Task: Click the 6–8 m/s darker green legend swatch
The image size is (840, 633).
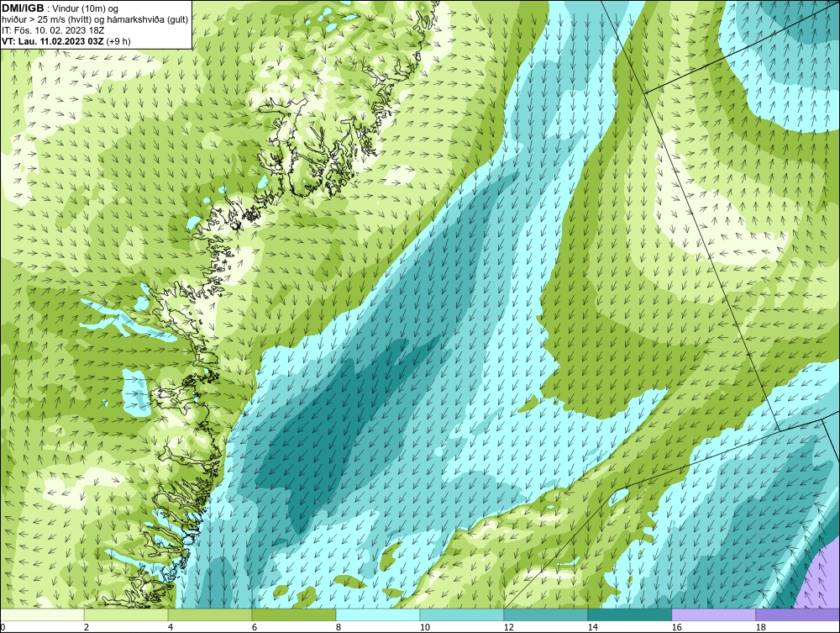Action: point(293,615)
